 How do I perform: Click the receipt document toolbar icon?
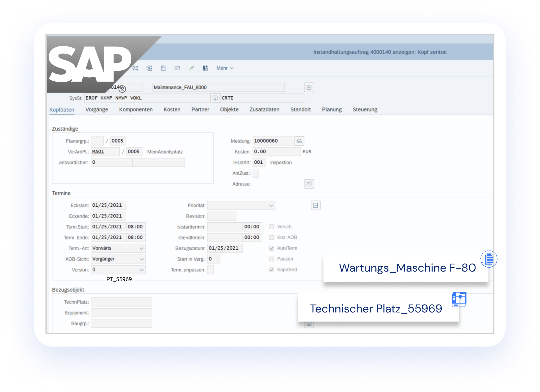click(163, 68)
